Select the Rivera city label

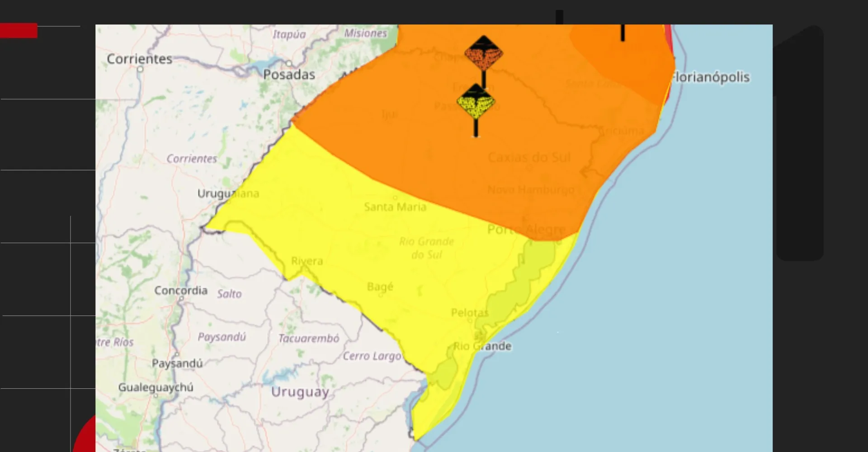tap(307, 261)
